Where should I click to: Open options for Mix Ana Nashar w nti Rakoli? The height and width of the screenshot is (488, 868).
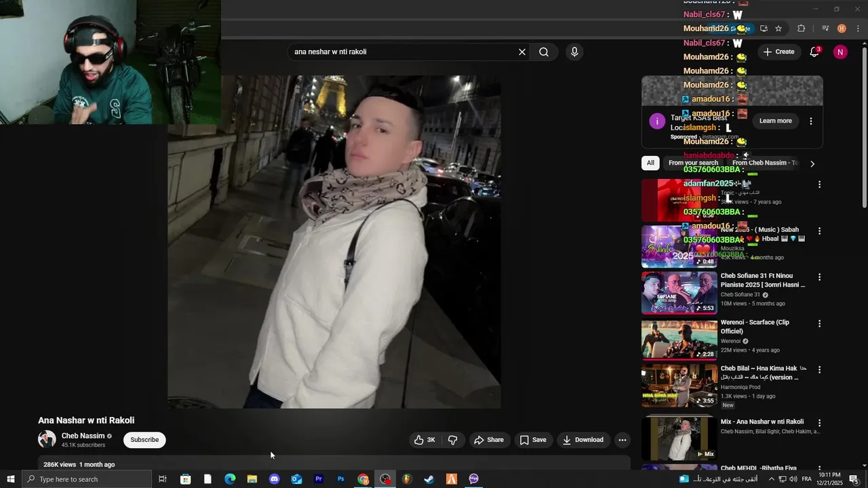[x=819, y=423]
